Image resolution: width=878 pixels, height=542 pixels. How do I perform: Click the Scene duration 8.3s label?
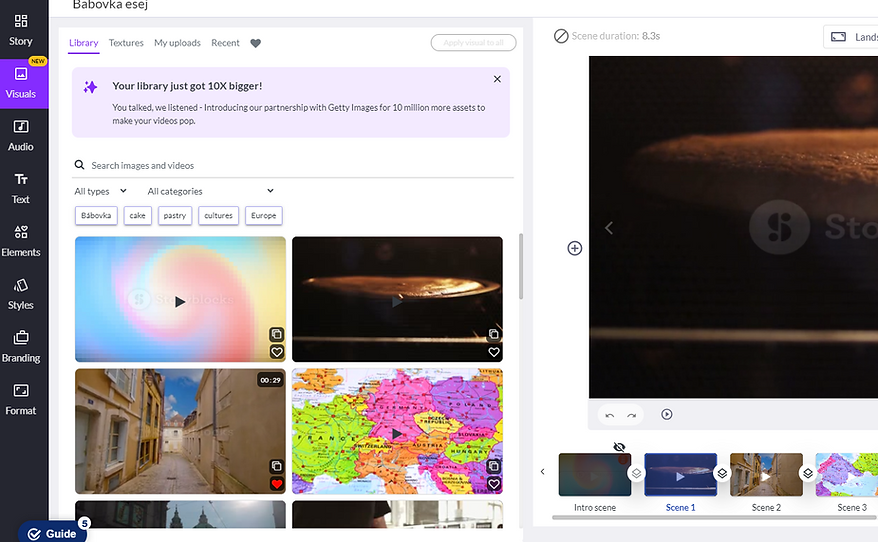coord(615,36)
